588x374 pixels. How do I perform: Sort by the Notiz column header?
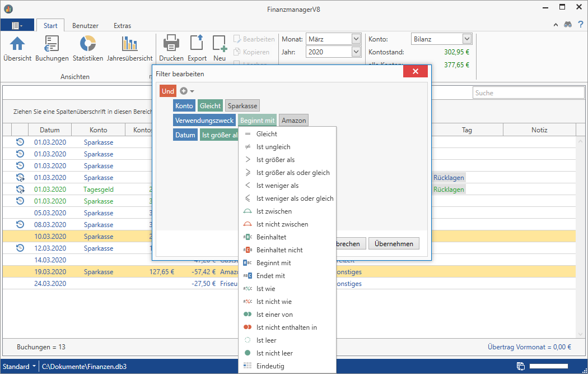(x=539, y=130)
